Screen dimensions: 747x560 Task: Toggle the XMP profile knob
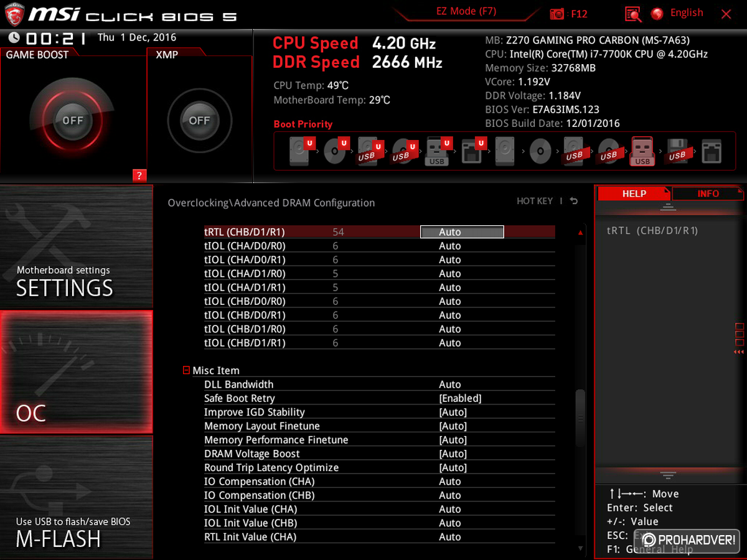click(199, 121)
